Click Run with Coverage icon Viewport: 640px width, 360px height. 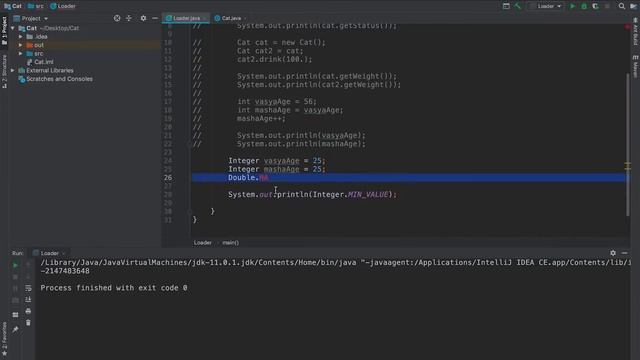596,6
